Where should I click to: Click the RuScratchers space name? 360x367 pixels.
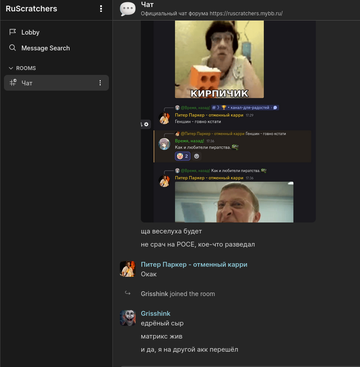pos(31,9)
